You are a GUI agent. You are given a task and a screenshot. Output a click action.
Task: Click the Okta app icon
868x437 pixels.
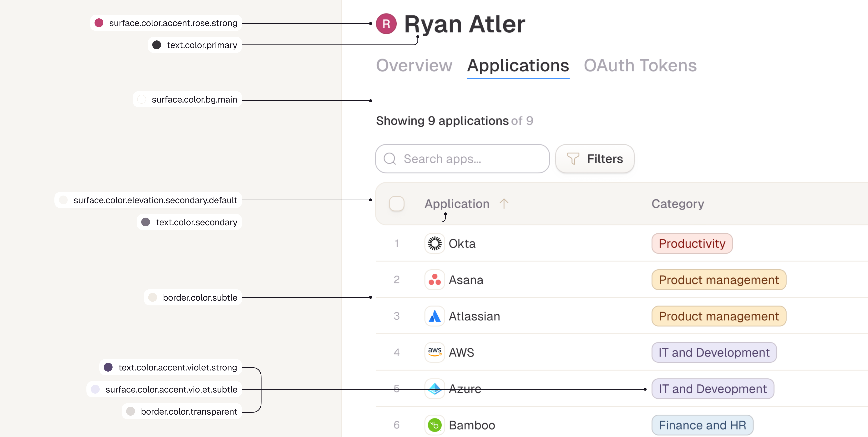coord(434,243)
